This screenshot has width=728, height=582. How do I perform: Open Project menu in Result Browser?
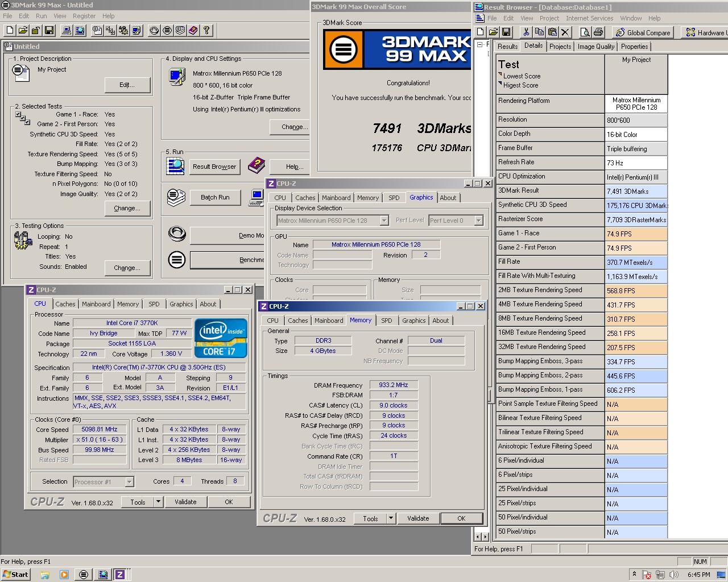(549, 18)
